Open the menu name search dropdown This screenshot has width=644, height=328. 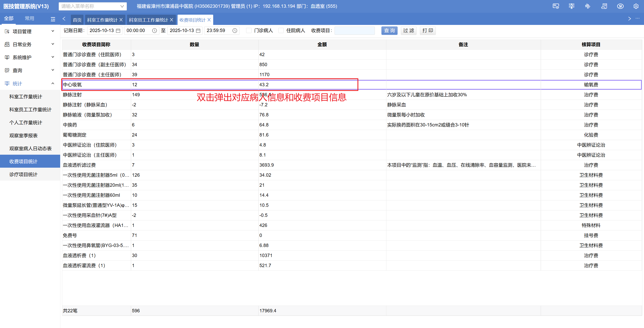pos(122,6)
